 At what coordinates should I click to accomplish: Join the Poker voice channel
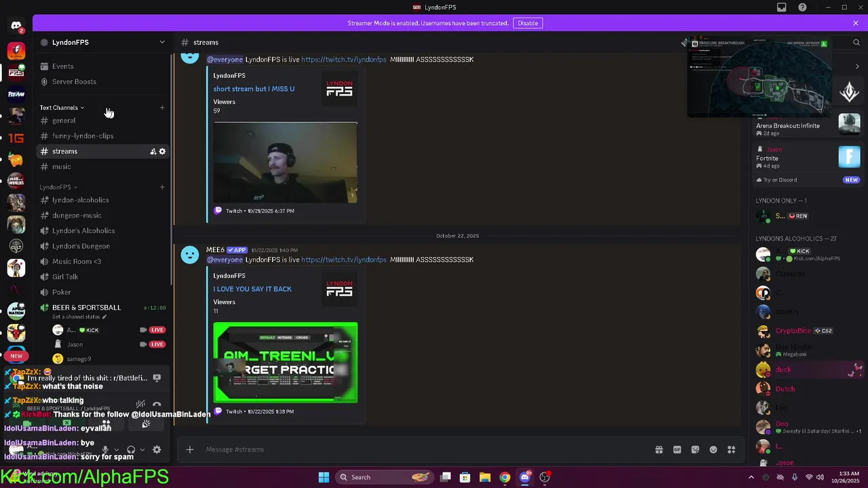click(102, 292)
